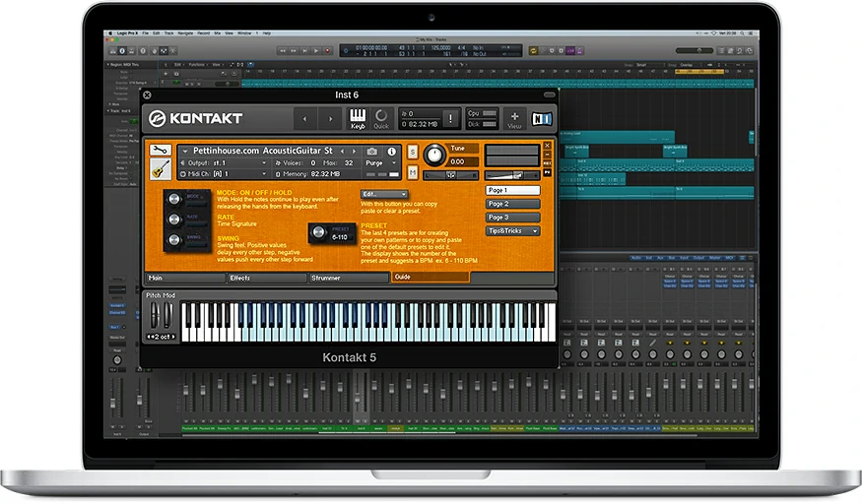Open the Purge dropdown menu
This screenshot has height=504, width=862.
click(380, 163)
